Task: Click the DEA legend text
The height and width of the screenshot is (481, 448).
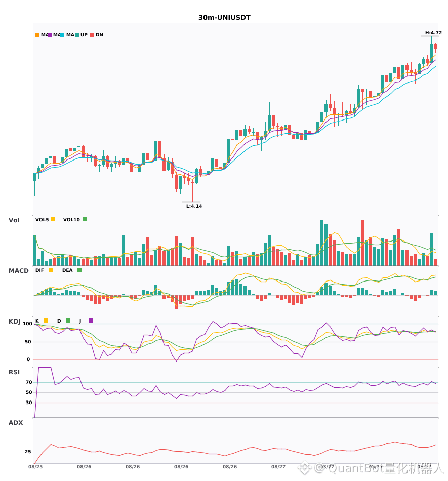Action: click(67, 270)
